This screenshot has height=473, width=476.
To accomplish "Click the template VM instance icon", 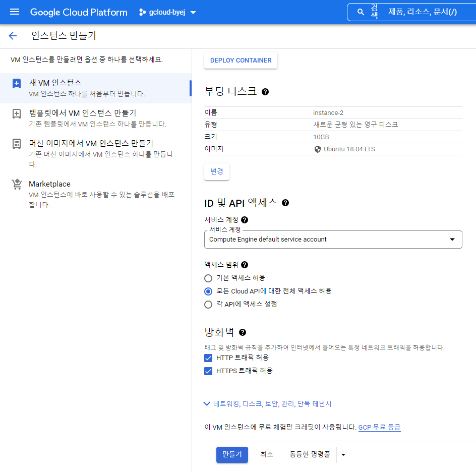I will pos(17,114).
